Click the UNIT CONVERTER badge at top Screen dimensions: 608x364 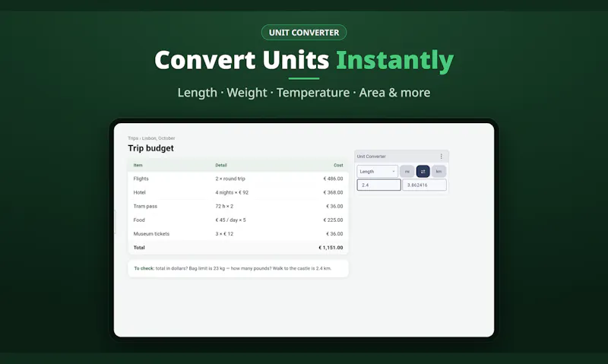tap(304, 32)
